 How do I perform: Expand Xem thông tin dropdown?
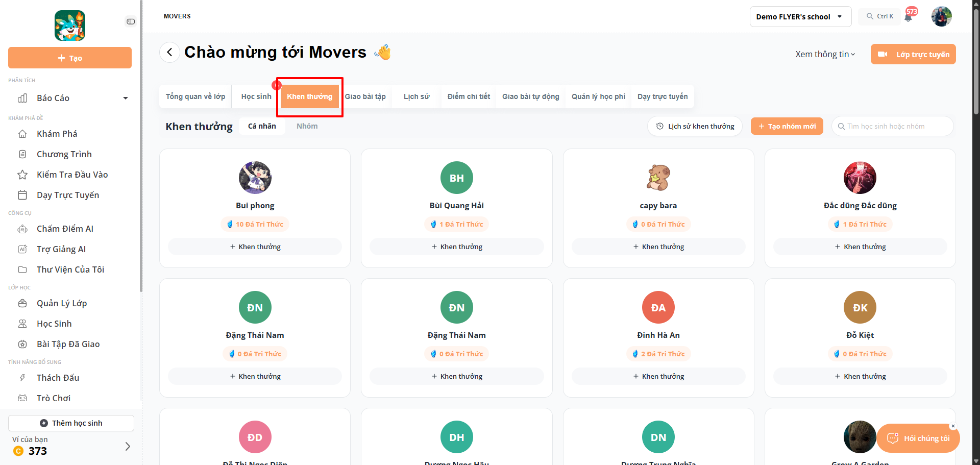(x=825, y=54)
